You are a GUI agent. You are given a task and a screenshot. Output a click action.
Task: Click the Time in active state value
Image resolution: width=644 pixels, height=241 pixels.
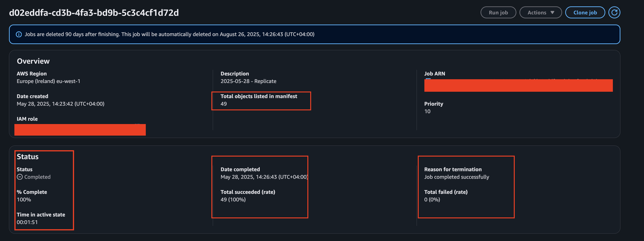click(27, 222)
